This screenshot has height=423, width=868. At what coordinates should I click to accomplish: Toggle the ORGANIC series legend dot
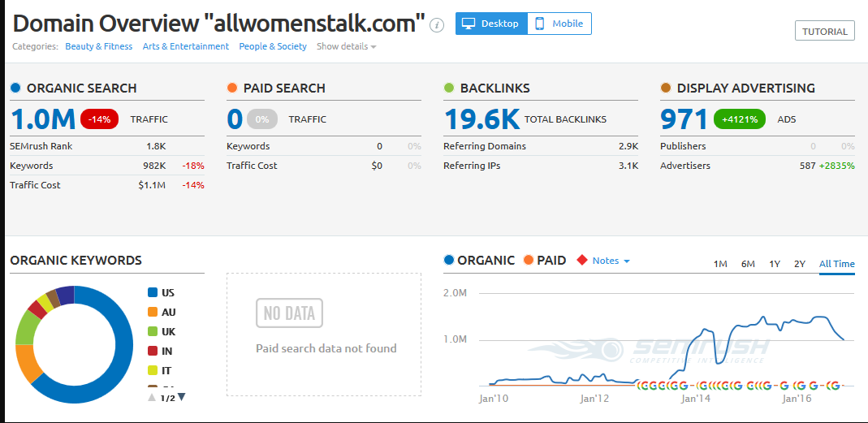(x=449, y=261)
